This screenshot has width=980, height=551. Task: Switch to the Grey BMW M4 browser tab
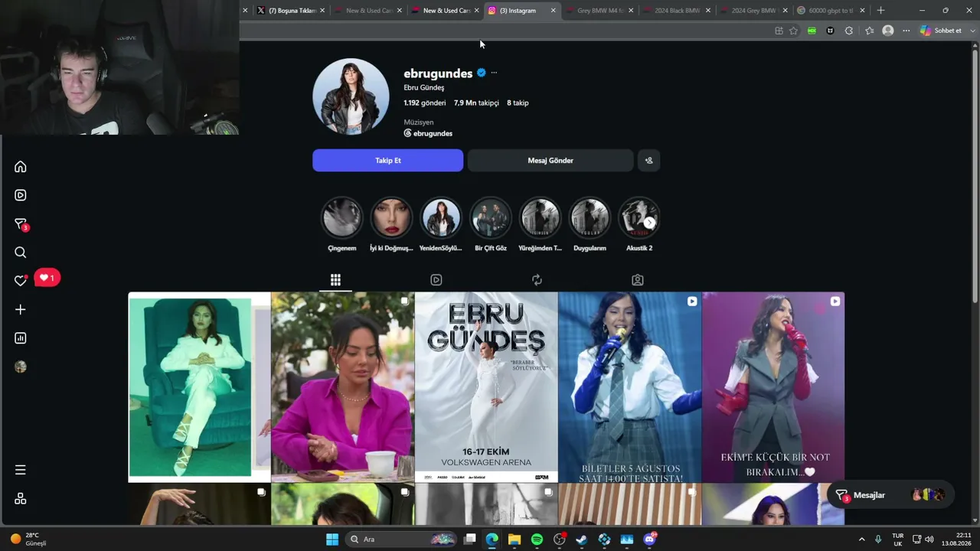[x=601, y=11]
